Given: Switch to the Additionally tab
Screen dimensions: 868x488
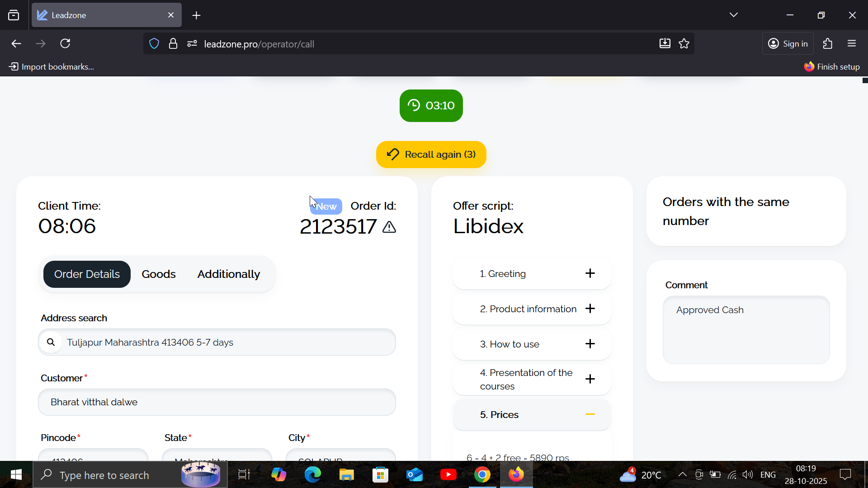Looking at the screenshot, I should point(228,274).
